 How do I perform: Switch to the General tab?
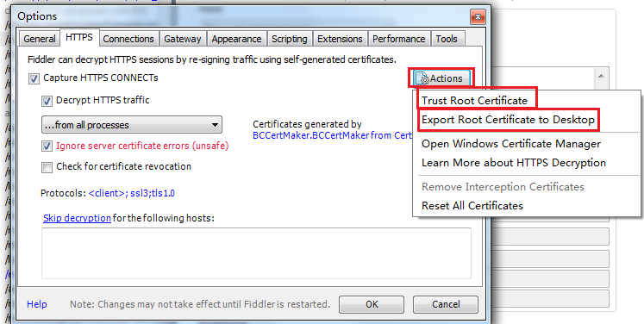[x=40, y=39]
